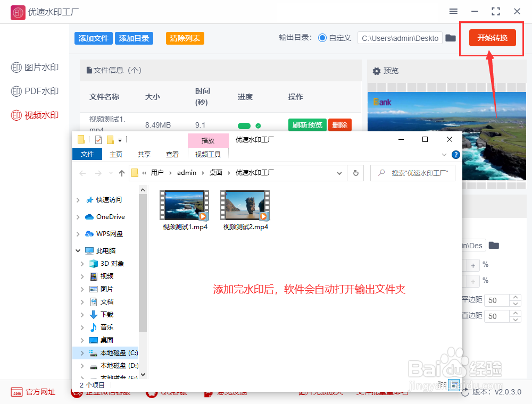Viewport: 532px width, 404px height.
Task: Expand the 快速访问 tree node
Action: point(78,200)
